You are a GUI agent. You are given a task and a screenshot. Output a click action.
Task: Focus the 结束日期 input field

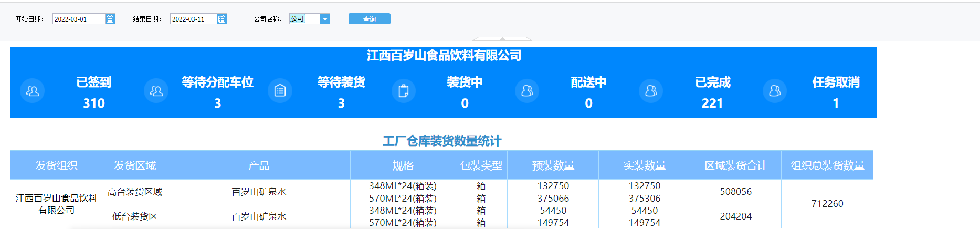point(194,19)
